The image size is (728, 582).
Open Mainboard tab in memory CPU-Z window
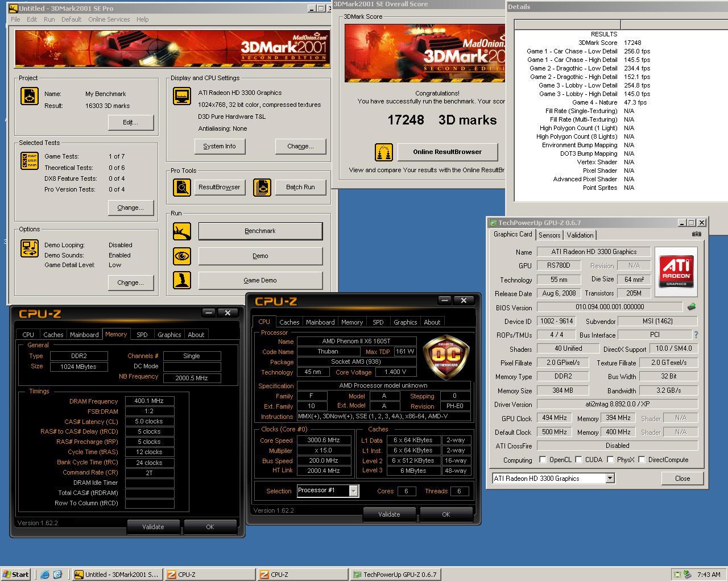tap(84, 335)
